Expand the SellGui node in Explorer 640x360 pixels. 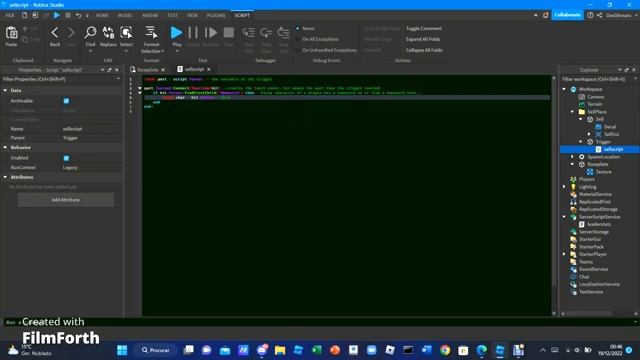[x=589, y=134]
